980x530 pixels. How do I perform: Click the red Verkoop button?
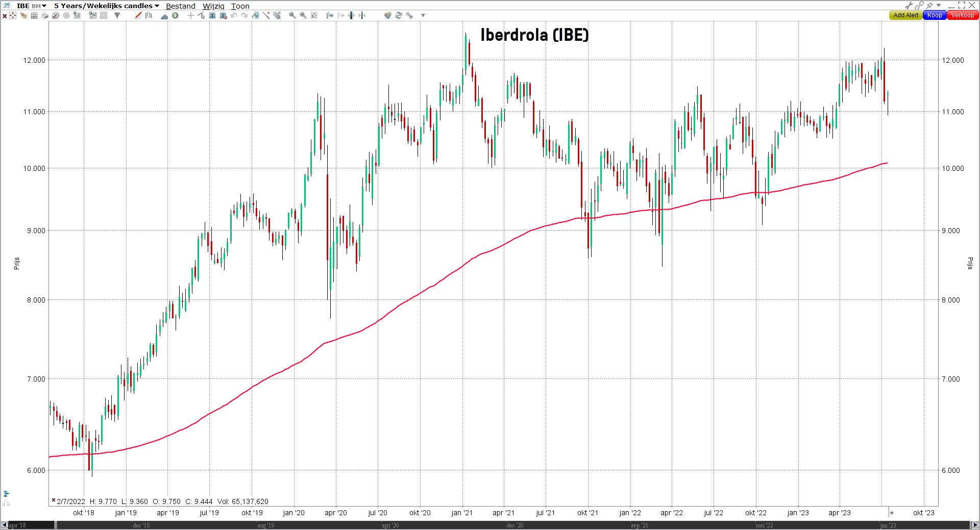point(963,15)
